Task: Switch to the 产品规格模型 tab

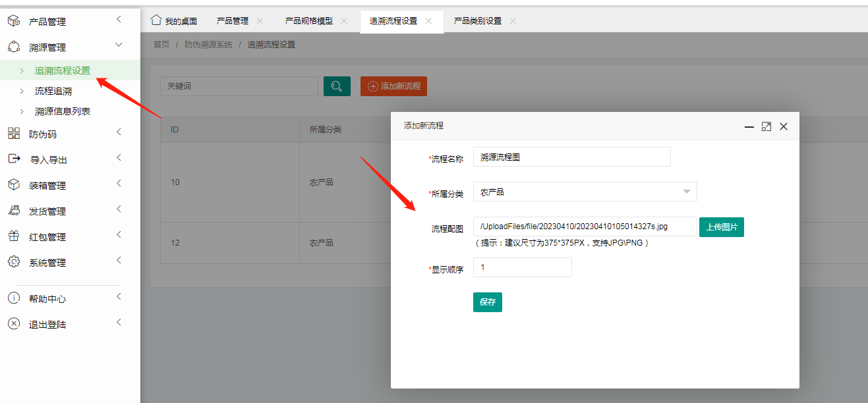Action: click(x=308, y=21)
